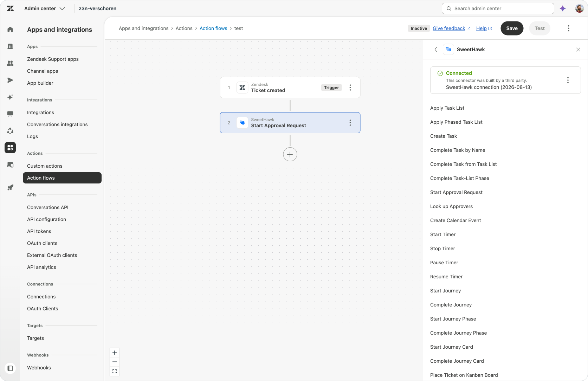
Task: Choose Look up Approvers action
Action: point(451,206)
